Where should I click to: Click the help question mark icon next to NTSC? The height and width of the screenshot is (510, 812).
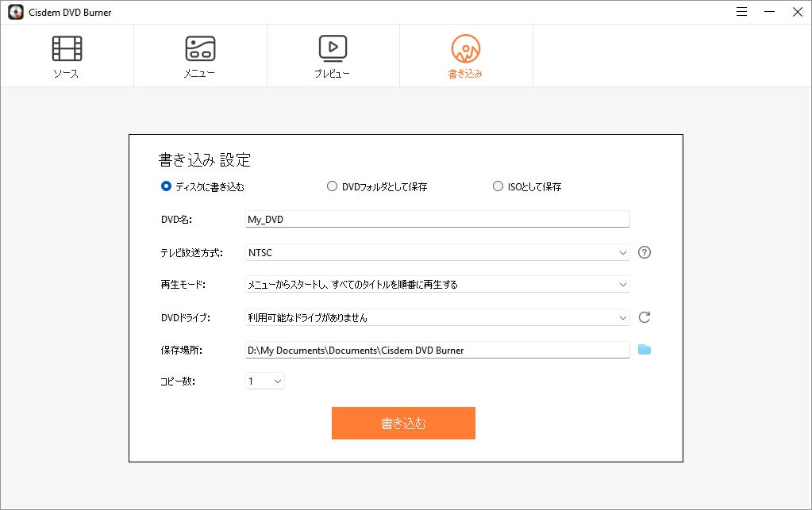click(645, 252)
